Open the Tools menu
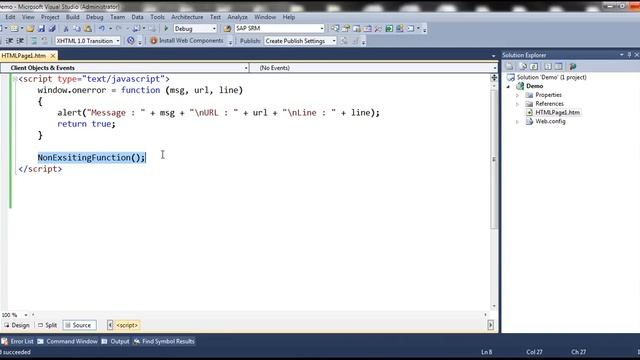The height and width of the screenshot is (360, 640). pos(157,17)
